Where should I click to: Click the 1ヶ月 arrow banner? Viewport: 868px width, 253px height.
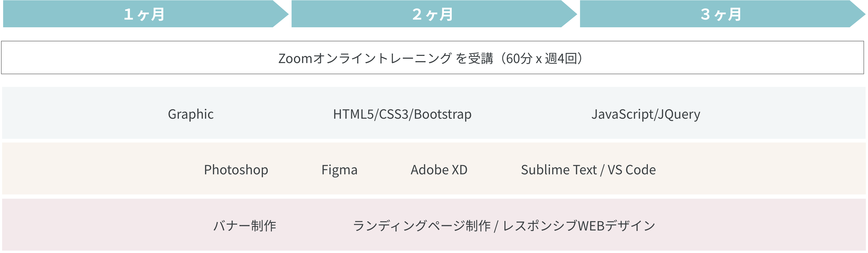coord(144,14)
